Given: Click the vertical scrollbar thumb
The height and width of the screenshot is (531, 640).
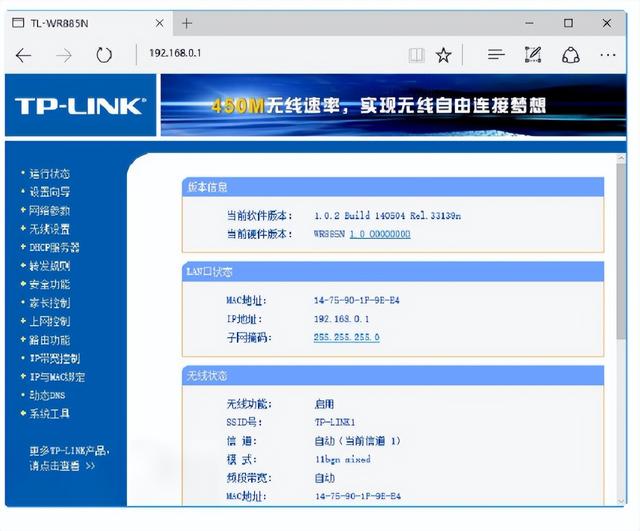Looking at the screenshot, I should [621, 251].
